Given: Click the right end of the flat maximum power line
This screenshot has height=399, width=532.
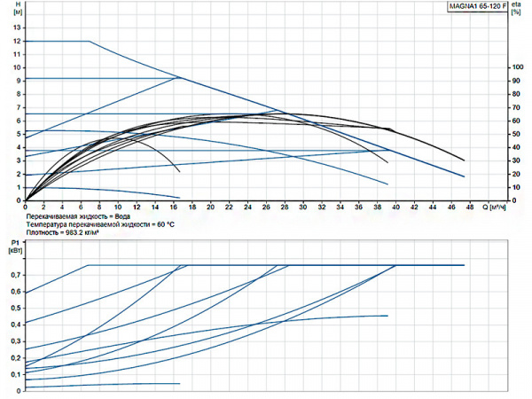Looking at the screenshot, I should (x=464, y=265).
